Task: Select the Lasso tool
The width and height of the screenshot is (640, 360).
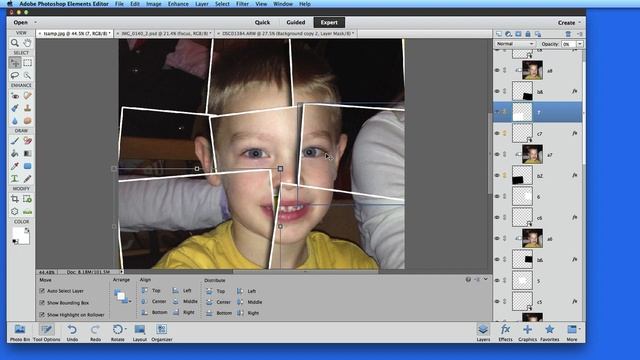Action: point(15,75)
